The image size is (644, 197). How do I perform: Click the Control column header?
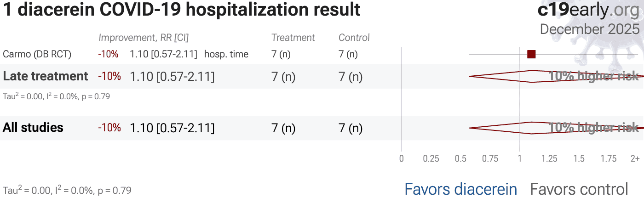[x=354, y=38]
